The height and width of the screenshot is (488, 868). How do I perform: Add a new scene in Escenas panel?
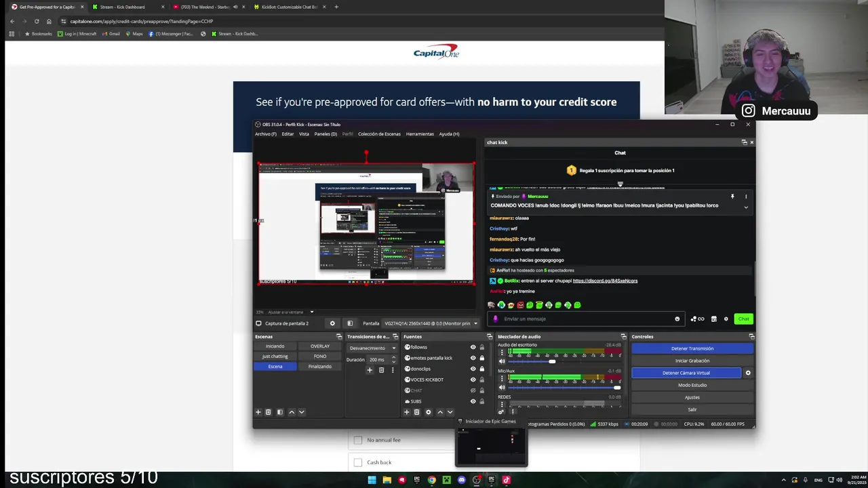[258, 412]
